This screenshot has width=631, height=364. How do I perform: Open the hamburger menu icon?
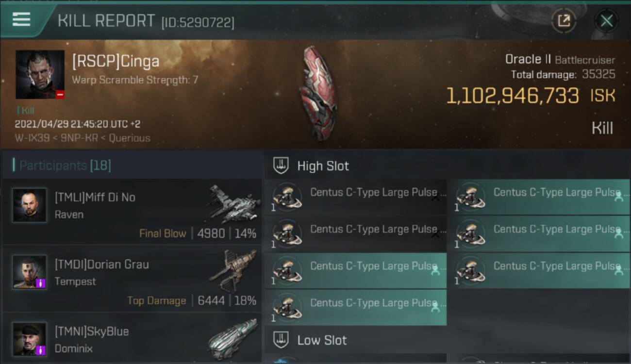(x=21, y=19)
